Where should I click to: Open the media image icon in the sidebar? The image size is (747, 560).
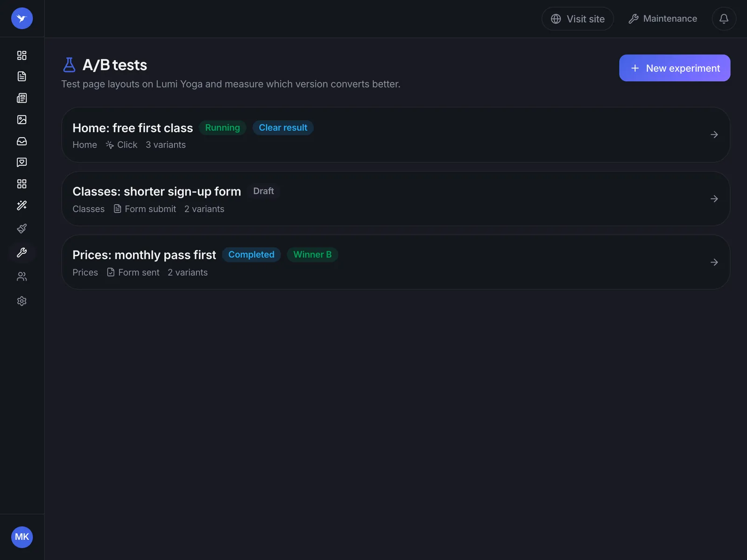tap(22, 119)
